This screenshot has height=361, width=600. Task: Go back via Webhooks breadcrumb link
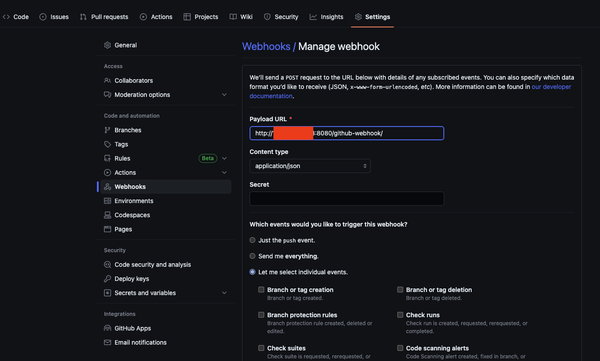tap(266, 46)
